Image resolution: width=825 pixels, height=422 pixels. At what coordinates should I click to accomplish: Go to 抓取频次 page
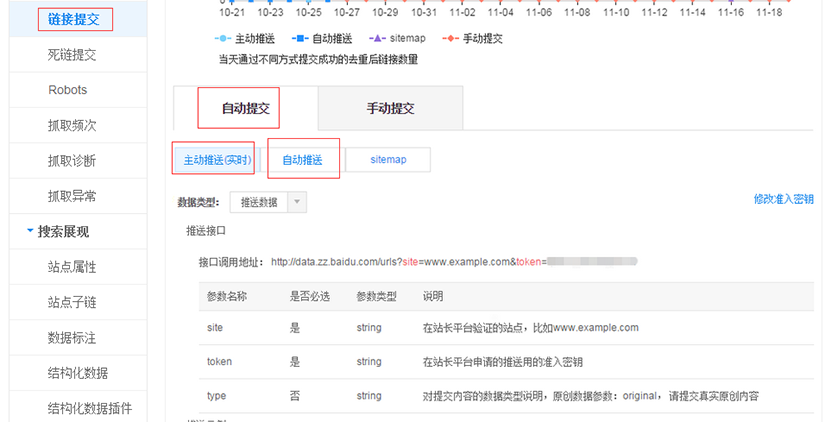72,126
